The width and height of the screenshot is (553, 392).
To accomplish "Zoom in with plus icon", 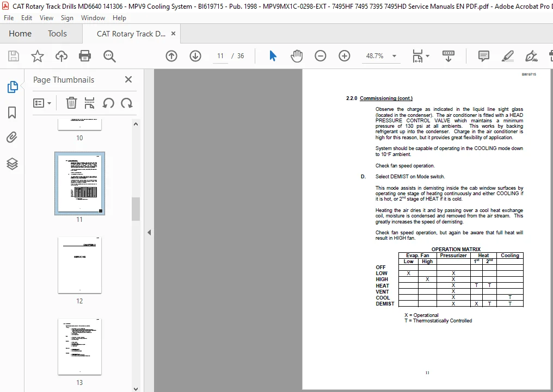I will coord(344,56).
